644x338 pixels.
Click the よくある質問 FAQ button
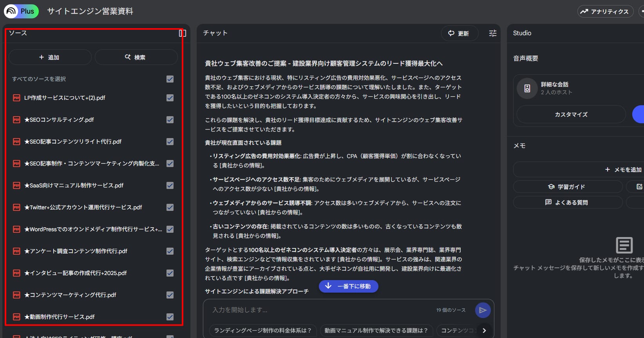tap(568, 202)
